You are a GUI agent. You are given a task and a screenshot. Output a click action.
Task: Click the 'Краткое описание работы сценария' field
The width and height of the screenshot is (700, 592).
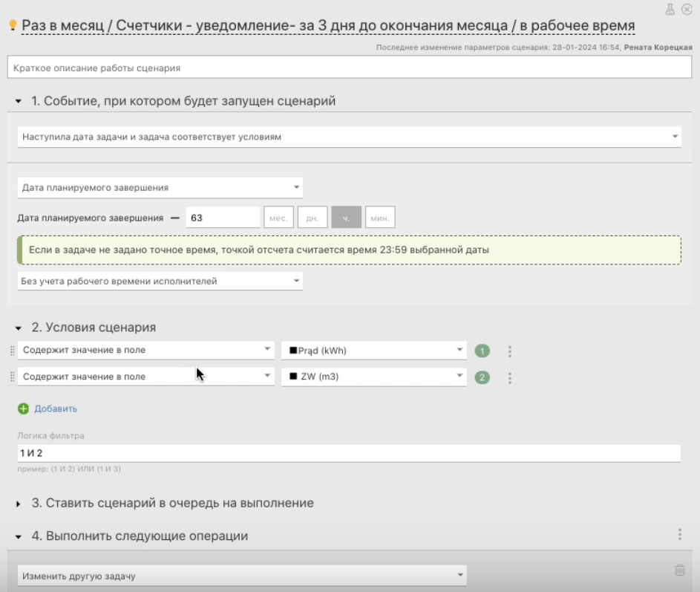tap(349, 68)
